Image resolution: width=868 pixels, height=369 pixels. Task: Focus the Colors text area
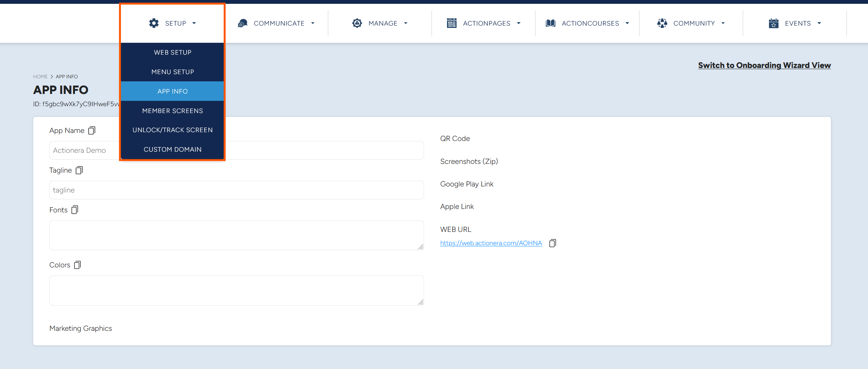(x=236, y=290)
